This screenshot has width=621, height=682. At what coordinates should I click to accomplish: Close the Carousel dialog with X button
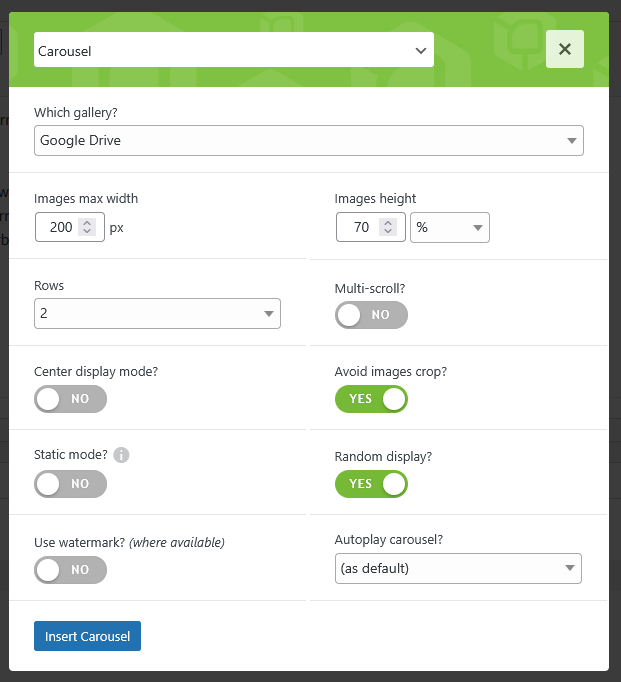point(564,49)
